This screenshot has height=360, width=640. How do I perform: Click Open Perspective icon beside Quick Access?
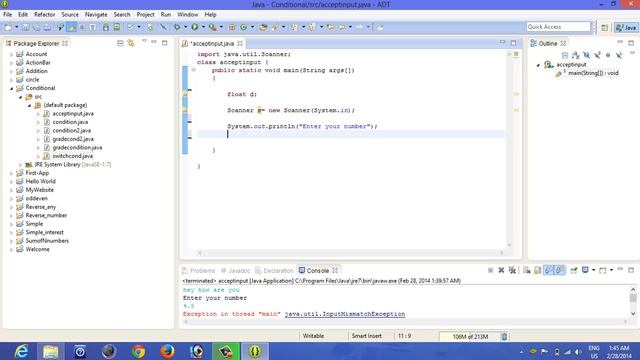click(x=604, y=27)
